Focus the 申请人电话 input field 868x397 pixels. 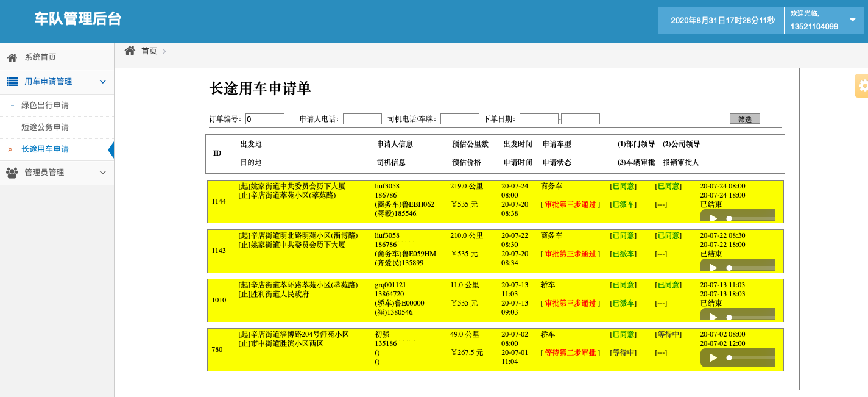tap(362, 119)
